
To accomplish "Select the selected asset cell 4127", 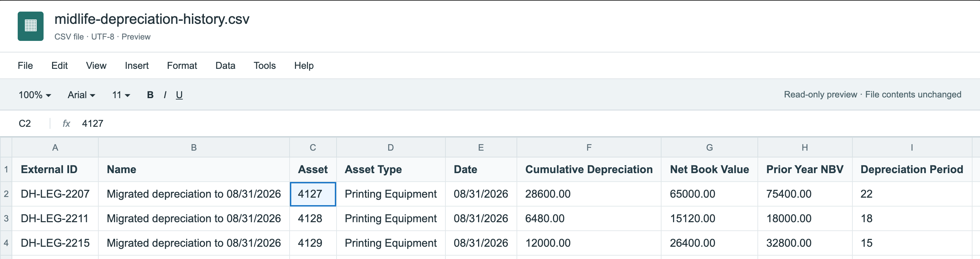I will (x=313, y=194).
